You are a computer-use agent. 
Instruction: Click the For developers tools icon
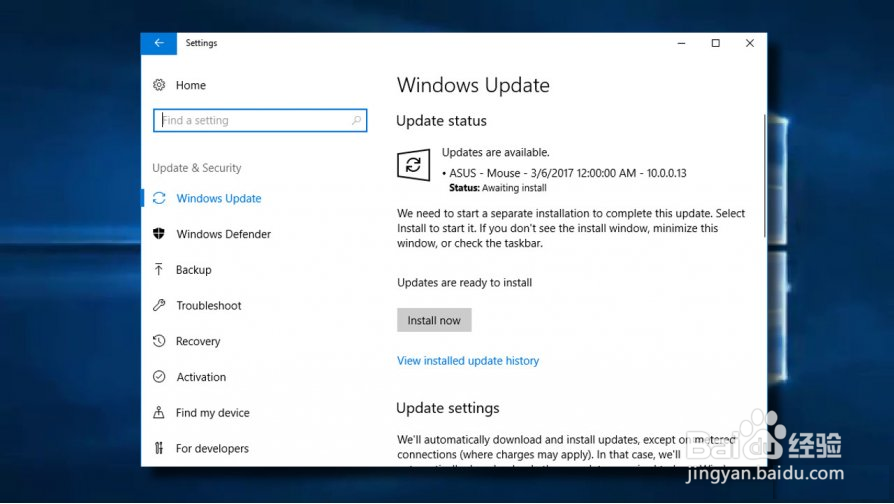(159, 448)
